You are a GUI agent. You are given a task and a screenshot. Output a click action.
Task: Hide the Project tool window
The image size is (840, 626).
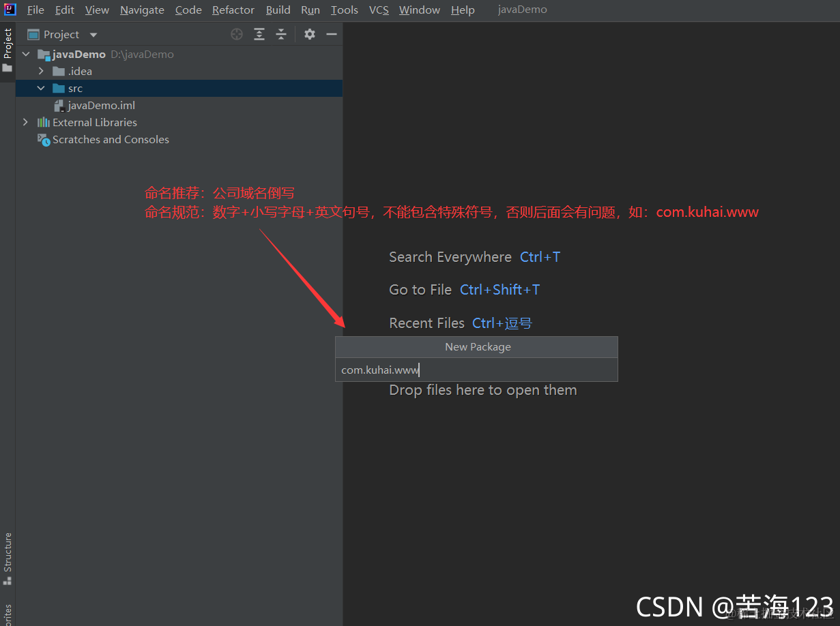(x=332, y=34)
